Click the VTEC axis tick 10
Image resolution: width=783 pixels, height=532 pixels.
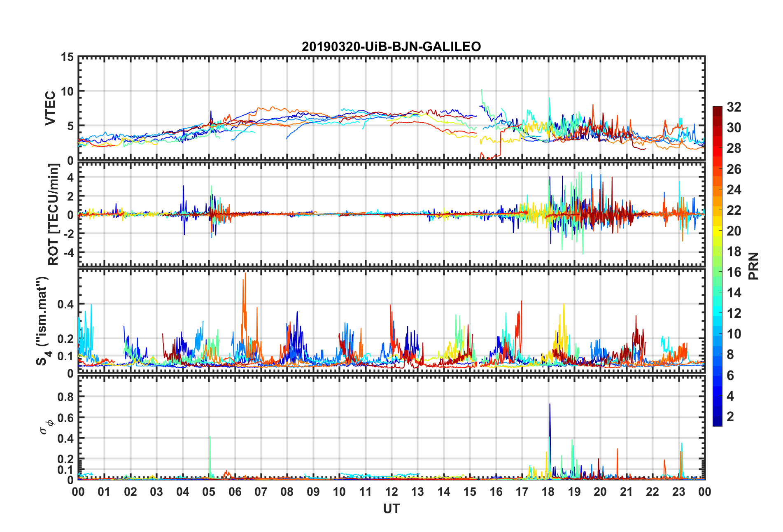tap(68, 91)
